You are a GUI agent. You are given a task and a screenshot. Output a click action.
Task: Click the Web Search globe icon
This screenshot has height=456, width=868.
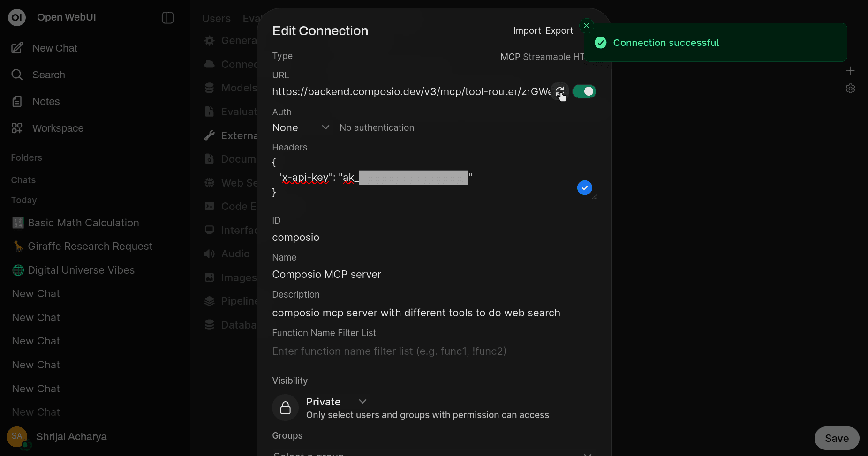coord(210,183)
